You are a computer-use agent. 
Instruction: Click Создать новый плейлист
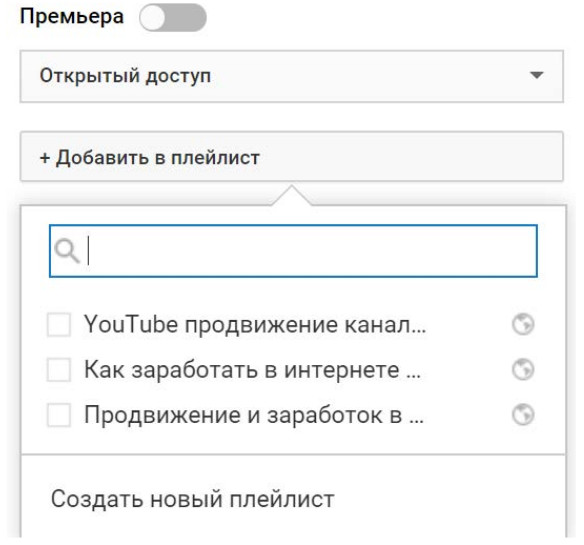(193, 499)
